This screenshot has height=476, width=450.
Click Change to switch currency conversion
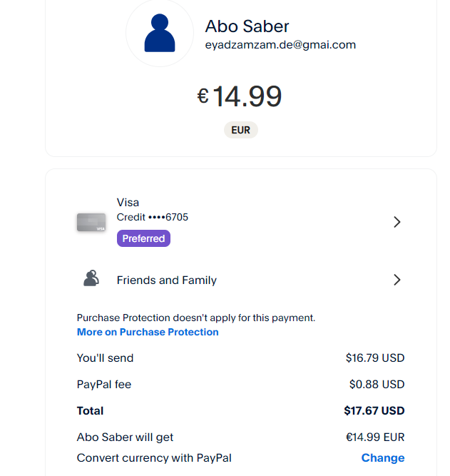tap(383, 457)
